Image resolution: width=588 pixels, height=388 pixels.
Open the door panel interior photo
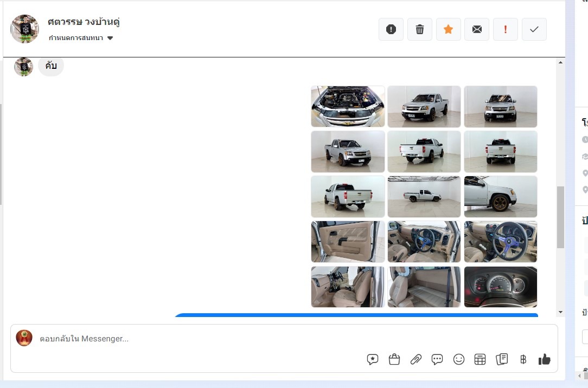(348, 242)
